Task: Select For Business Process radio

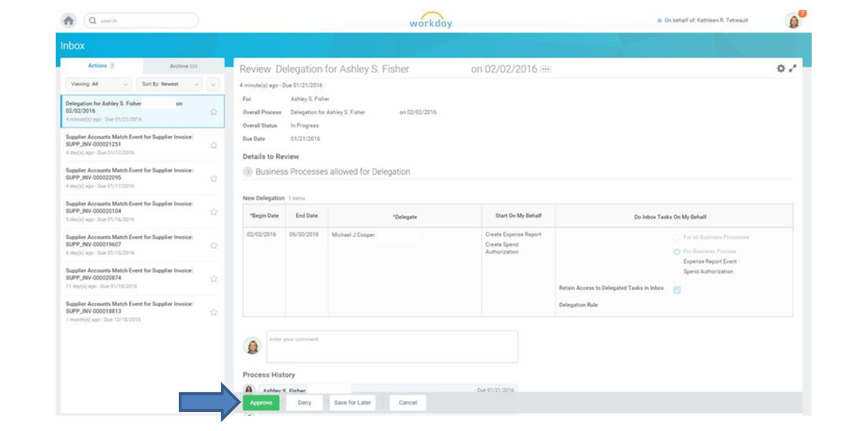Action: (x=677, y=252)
